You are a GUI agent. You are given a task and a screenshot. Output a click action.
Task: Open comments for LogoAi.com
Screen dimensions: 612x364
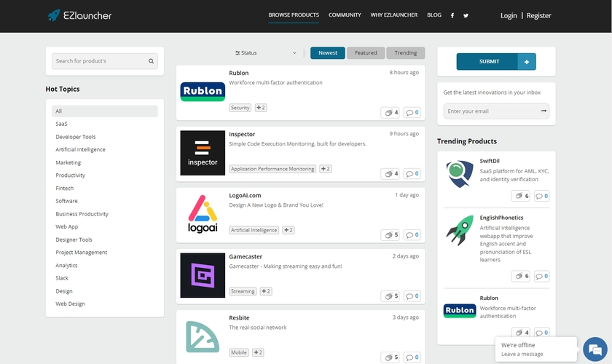click(x=412, y=235)
